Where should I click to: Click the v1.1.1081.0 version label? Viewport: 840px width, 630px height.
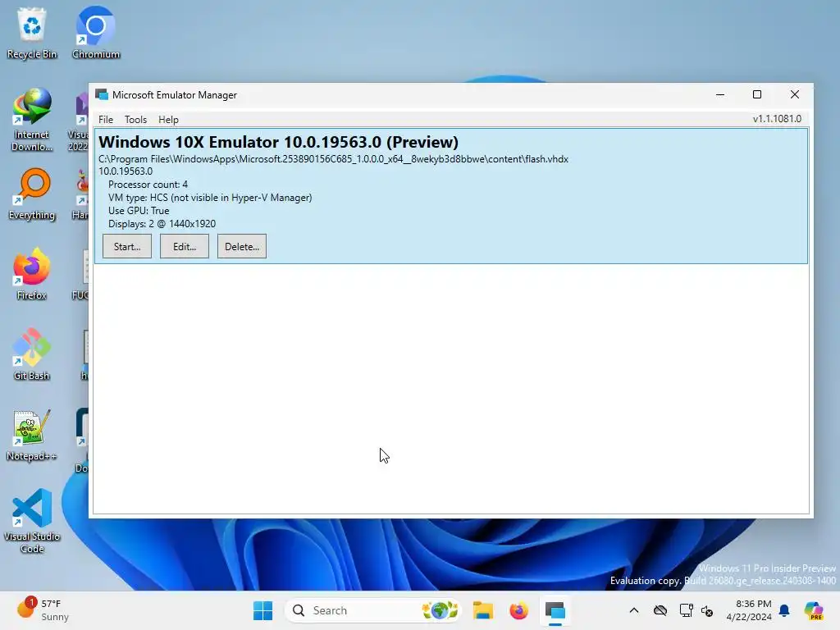click(x=777, y=119)
